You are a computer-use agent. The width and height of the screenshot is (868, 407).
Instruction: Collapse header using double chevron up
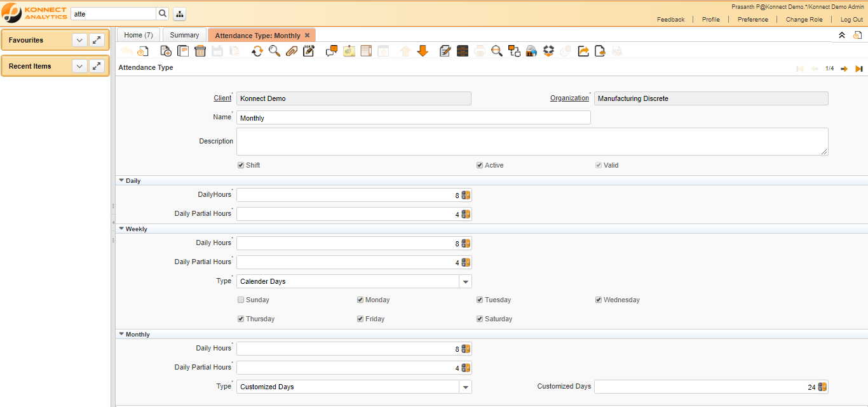tap(842, 36)
